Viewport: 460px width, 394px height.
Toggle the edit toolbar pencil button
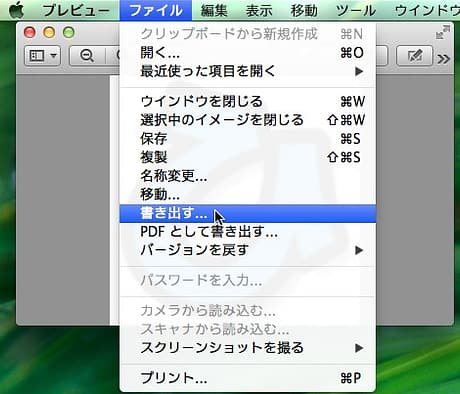(414, 55)
